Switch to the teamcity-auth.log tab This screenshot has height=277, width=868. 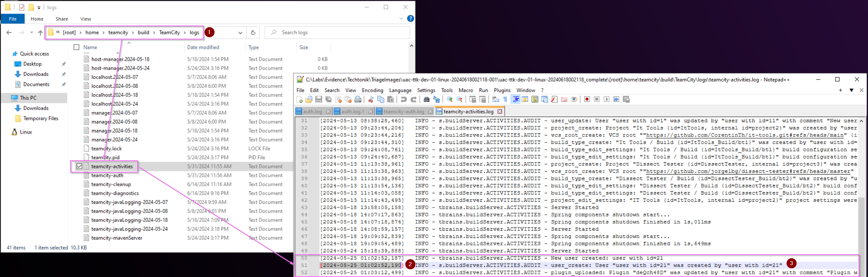[404, 112]
